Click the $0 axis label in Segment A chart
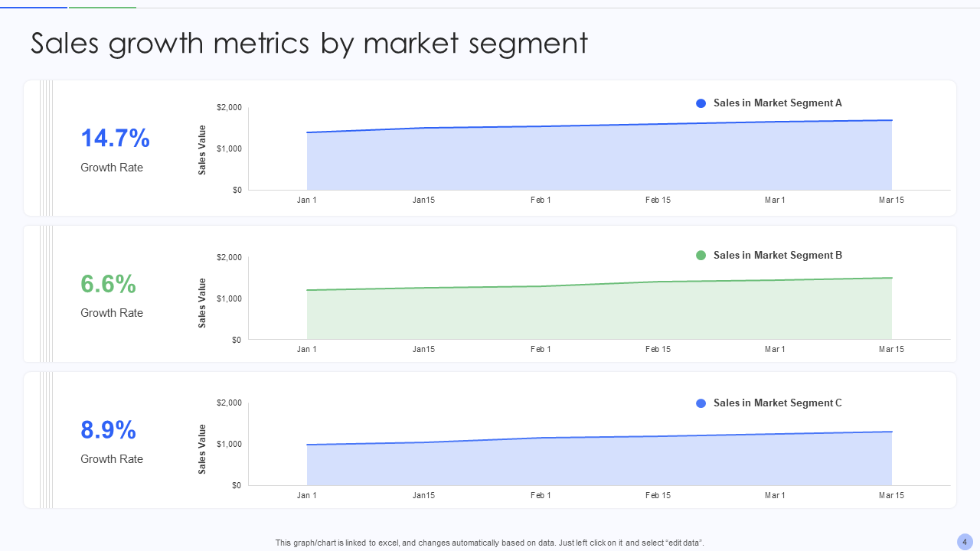Viewport: 980px width, 551px height. click(237, 191)
